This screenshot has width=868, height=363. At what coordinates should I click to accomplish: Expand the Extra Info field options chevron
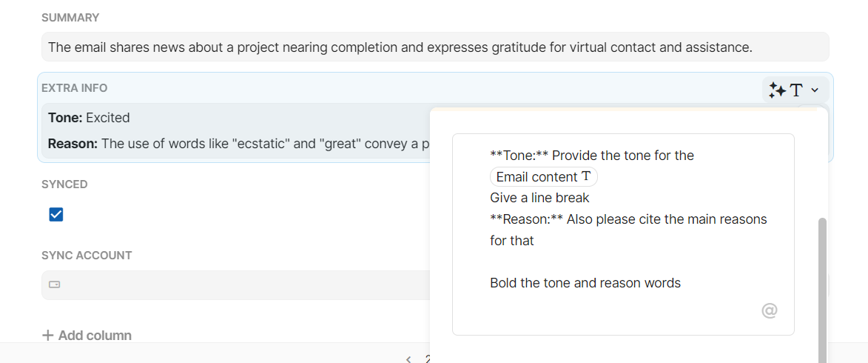tap(815, 90)
